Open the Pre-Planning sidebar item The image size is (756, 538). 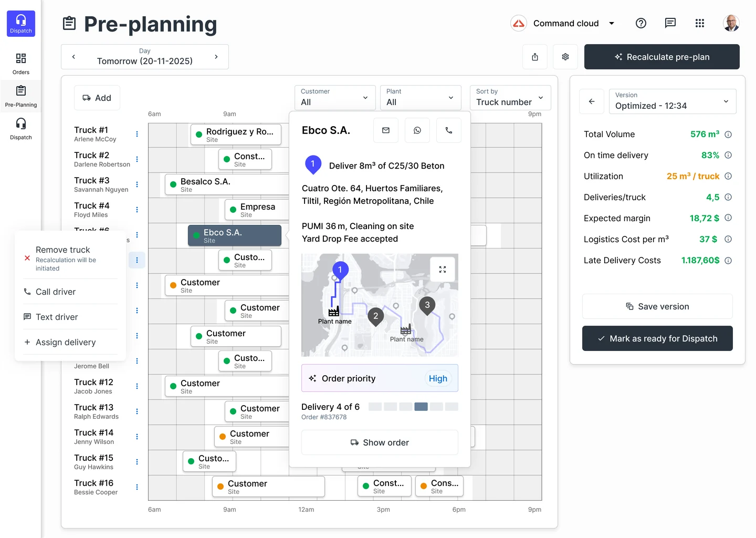pyautogui.click(x=21, y=96)
